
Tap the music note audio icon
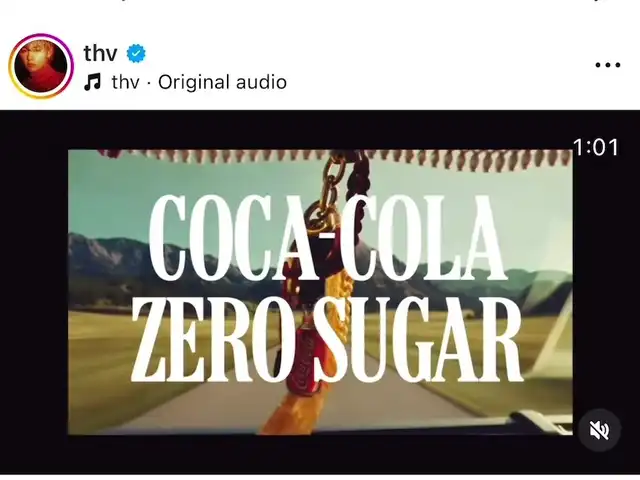tap(92, 82)
